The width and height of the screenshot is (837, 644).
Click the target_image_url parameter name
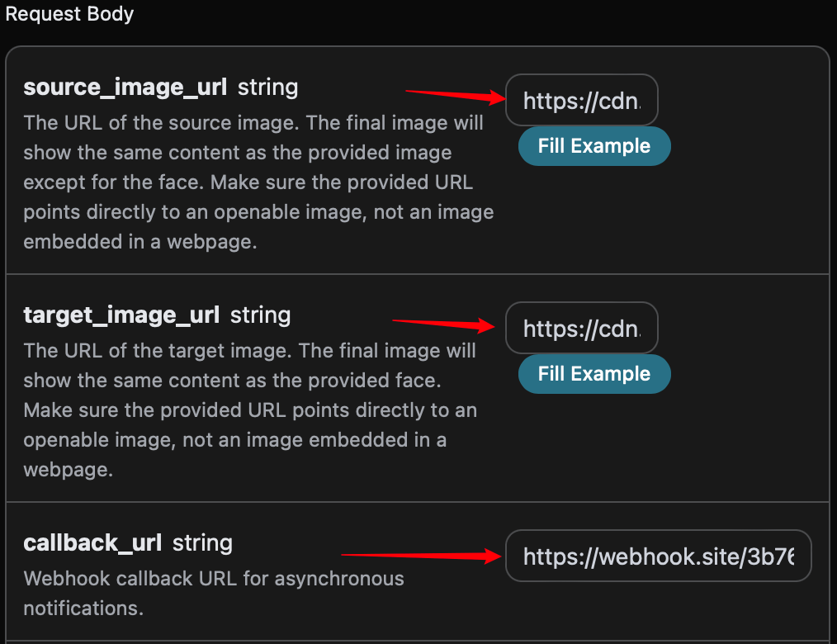121,315
